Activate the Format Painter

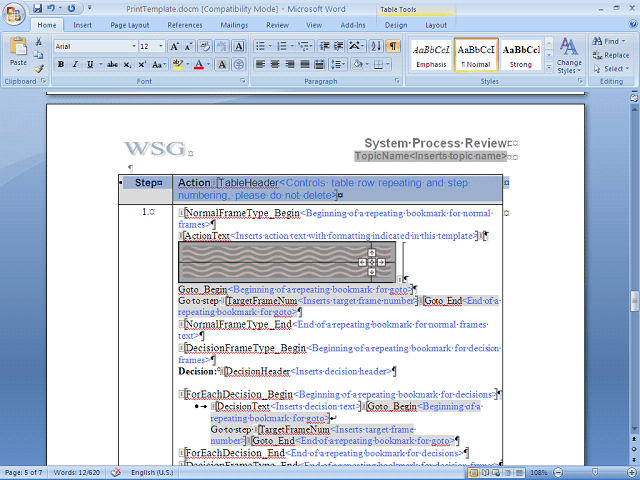pos(39,69)
